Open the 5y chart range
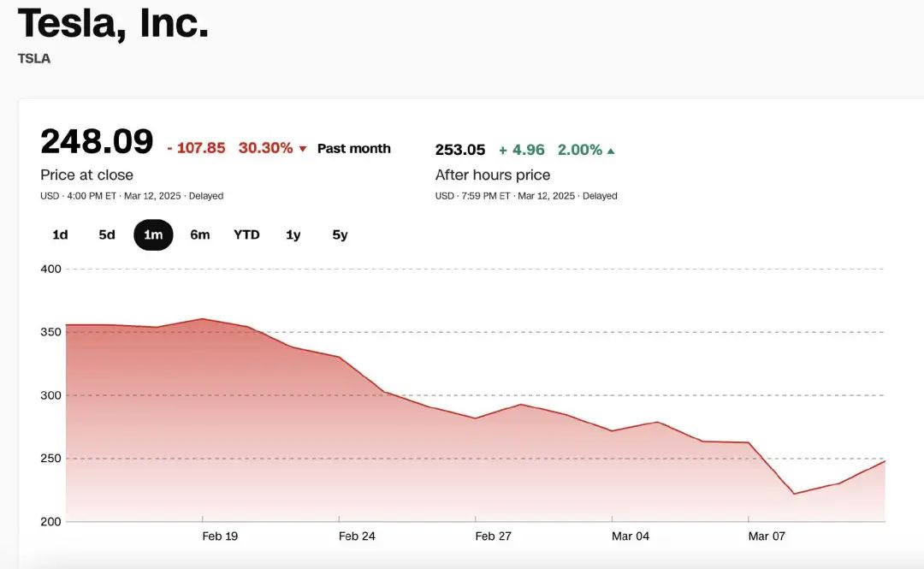The image size is (924, 569). (x=340, y=234)
